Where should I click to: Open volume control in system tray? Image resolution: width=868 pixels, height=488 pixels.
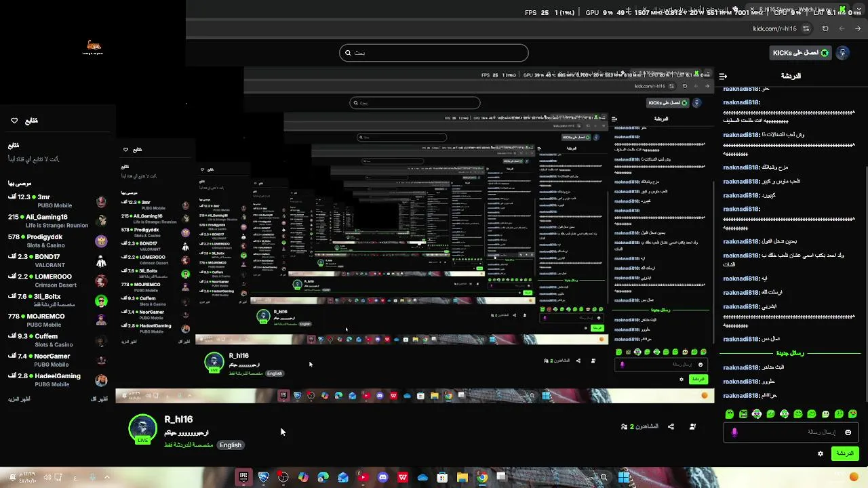point(47,477)
